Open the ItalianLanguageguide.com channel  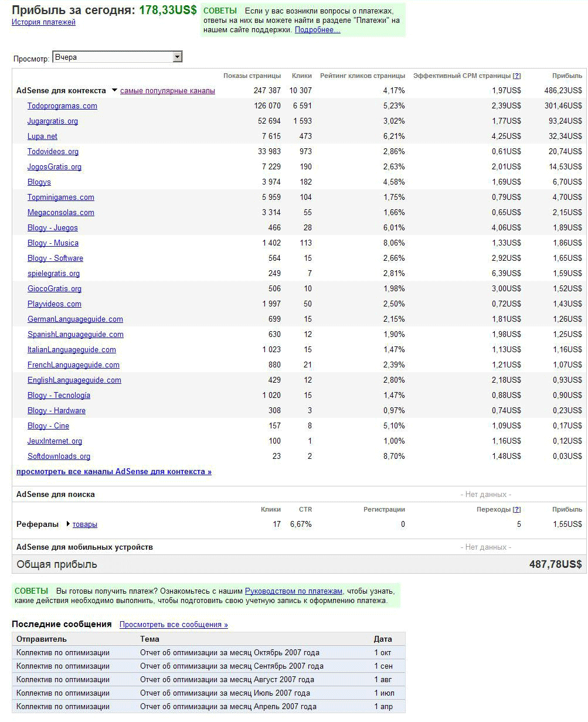tap(72, 350)
